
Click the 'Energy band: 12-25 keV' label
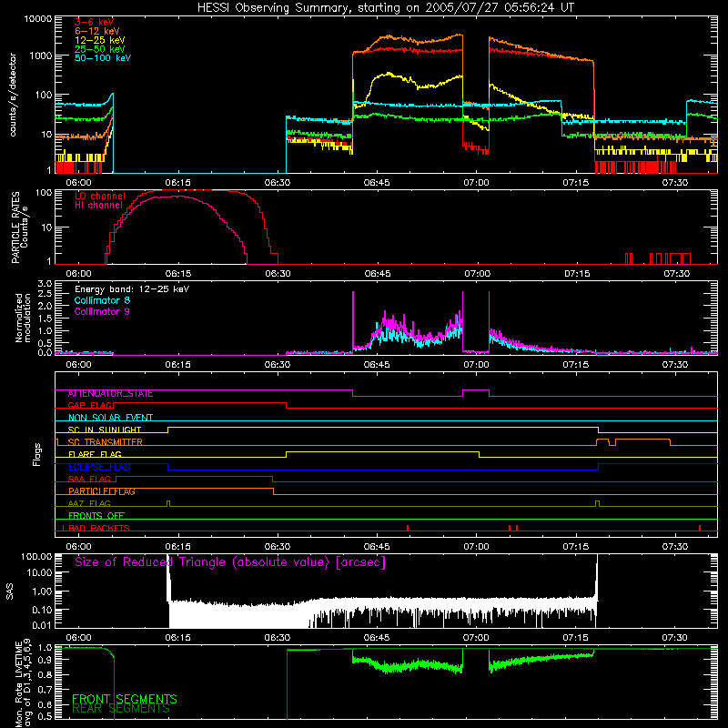[132, 289]
